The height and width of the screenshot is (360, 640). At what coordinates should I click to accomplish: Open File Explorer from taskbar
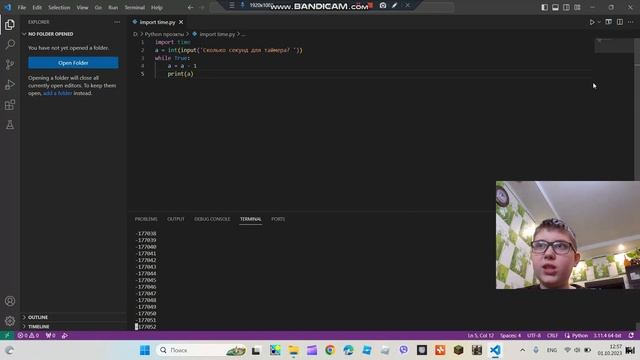[293, 350]
